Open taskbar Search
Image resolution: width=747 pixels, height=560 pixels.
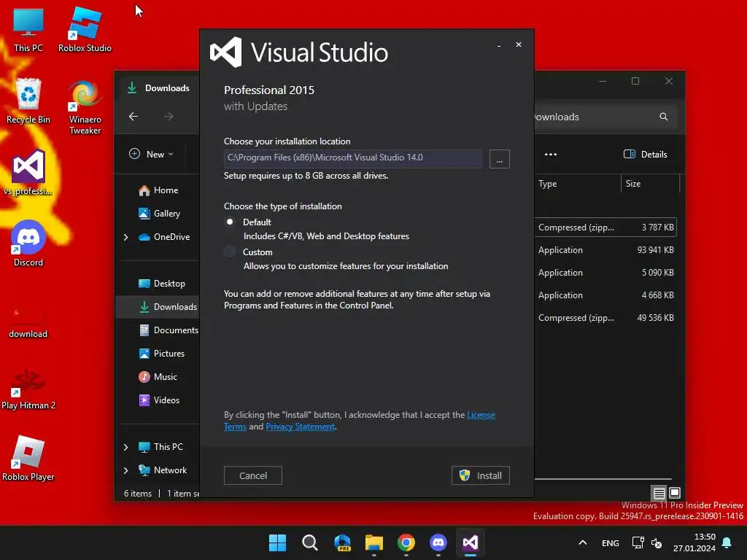pos(309,542)
